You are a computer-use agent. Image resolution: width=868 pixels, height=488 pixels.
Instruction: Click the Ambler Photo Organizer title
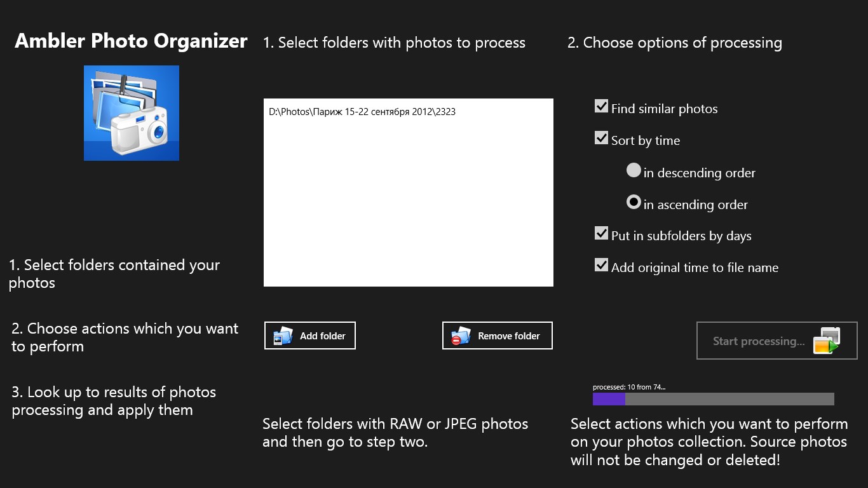pos(131,41)
